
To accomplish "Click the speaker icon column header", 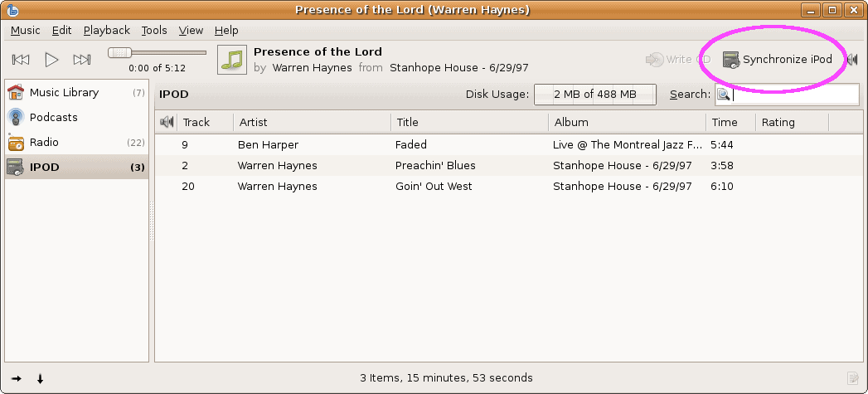I will (x=167, y=123).
